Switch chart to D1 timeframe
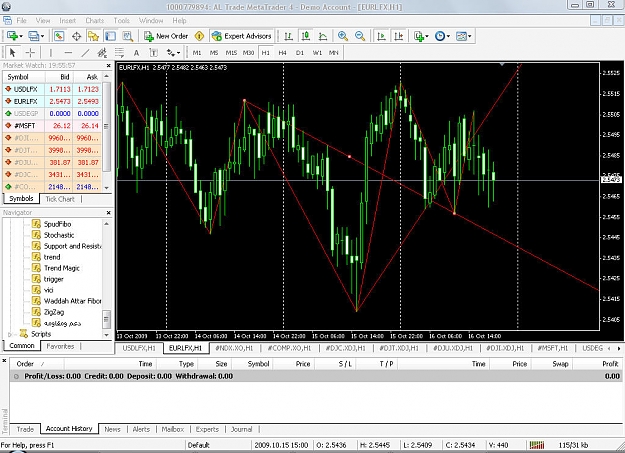625x453 pixels. 300,53
